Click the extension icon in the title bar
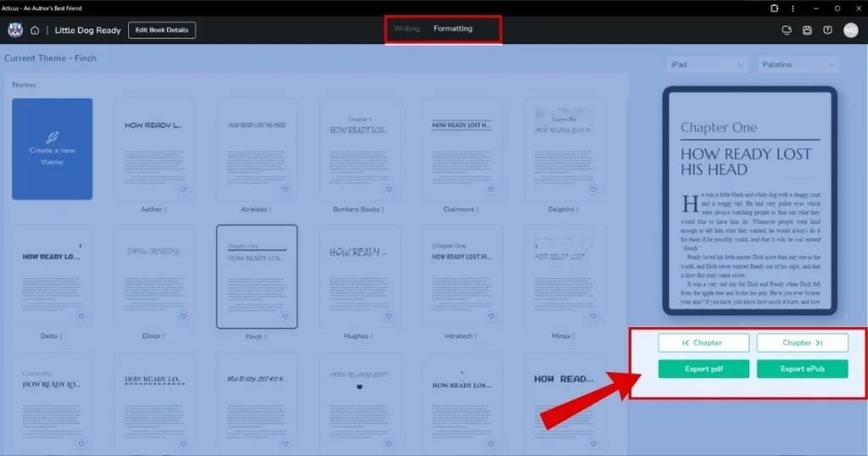The width and height of the screenshot is (868, 456). 774,8
